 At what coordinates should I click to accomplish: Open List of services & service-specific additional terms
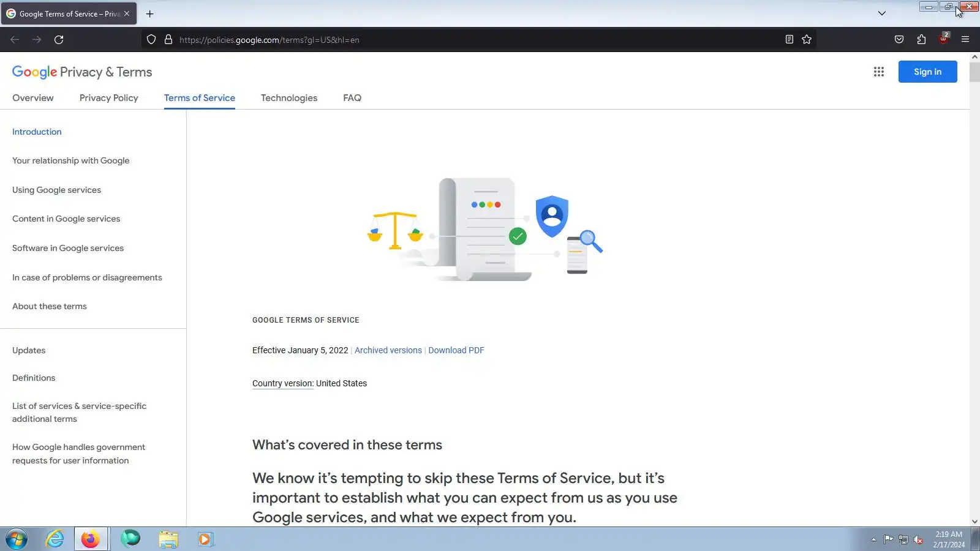80,413
